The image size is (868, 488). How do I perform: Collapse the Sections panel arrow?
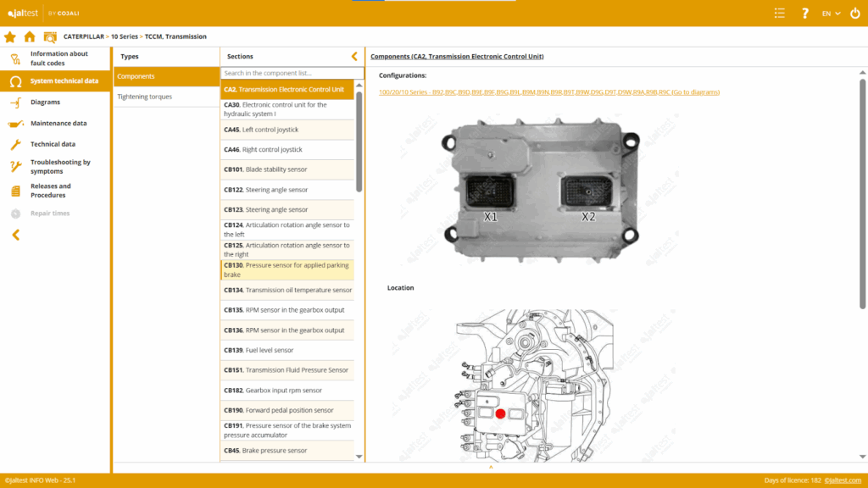(354, 57)
